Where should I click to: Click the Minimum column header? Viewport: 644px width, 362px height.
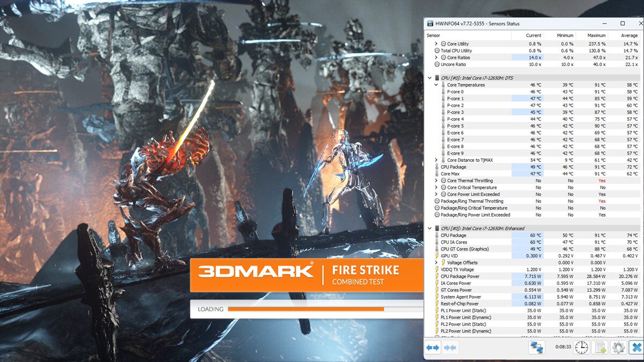(x=560, y=35)
